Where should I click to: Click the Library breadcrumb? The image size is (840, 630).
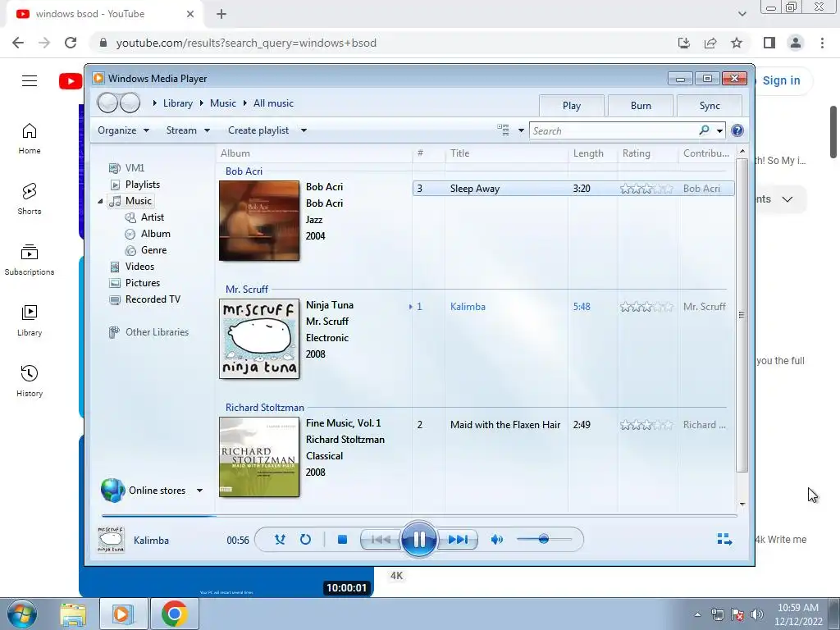pyautogui.click(x=178, y=103)
